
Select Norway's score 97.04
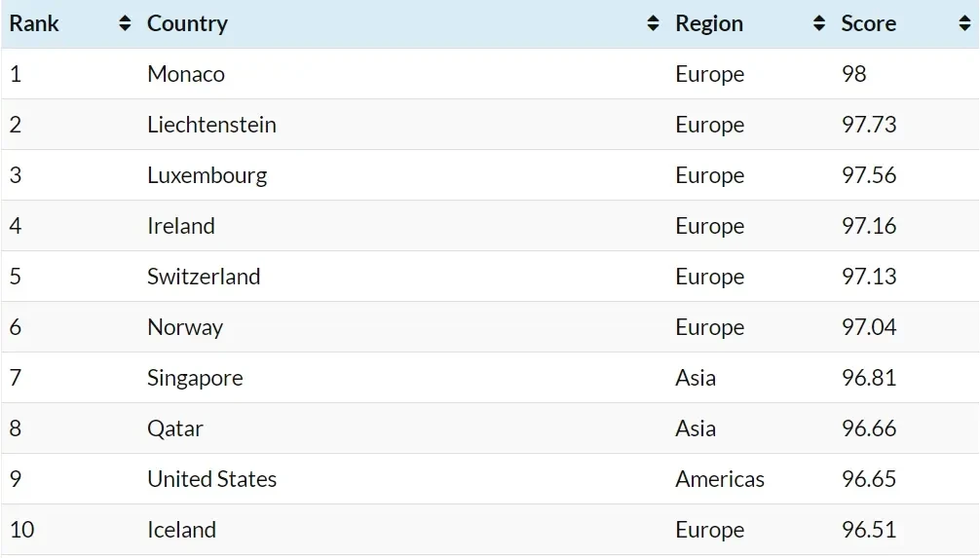click(869, 327)
